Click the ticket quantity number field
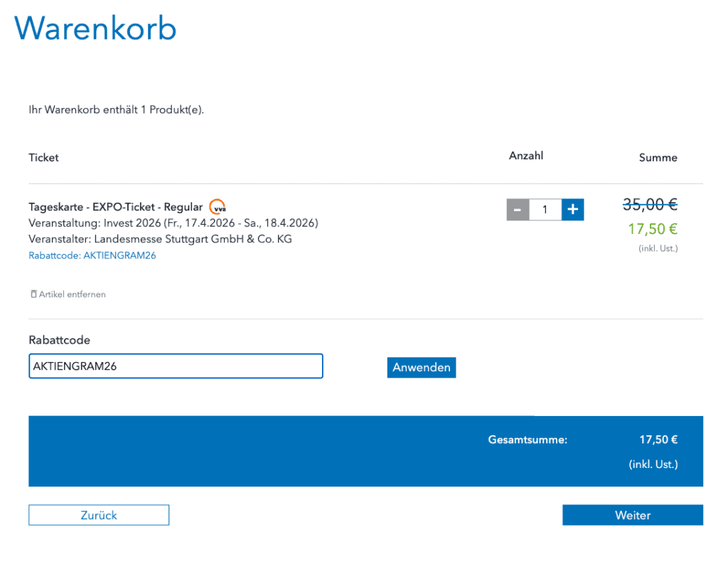Screen dimensions: 728x564 pos(545,210)
